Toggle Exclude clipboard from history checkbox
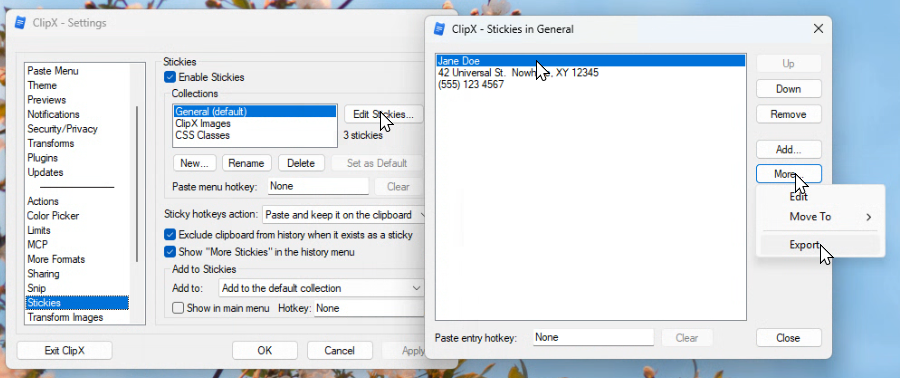Screen dimensions: 900x378 tap(170, 235)
